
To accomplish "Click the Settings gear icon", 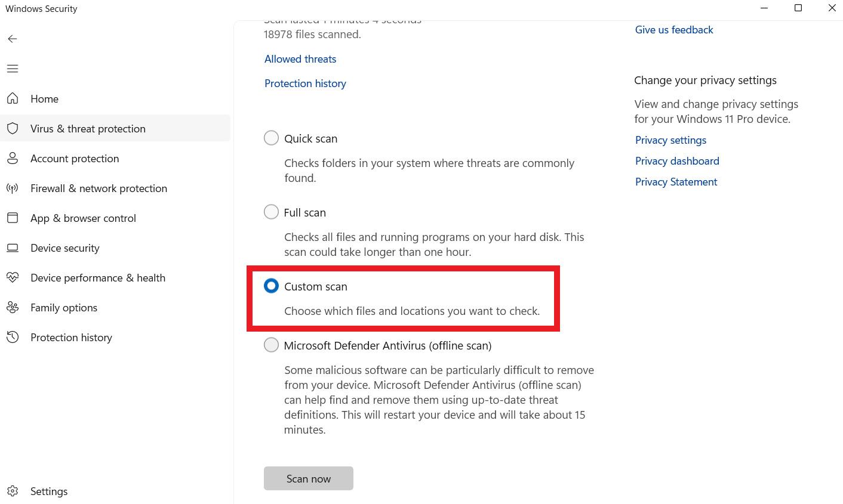I will click(x=13, y=491).
